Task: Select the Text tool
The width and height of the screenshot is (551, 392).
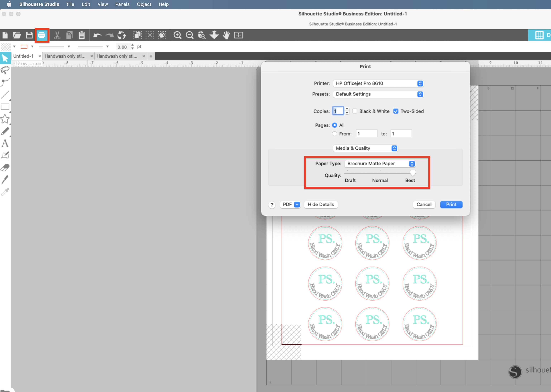Action: click(5, 143)
